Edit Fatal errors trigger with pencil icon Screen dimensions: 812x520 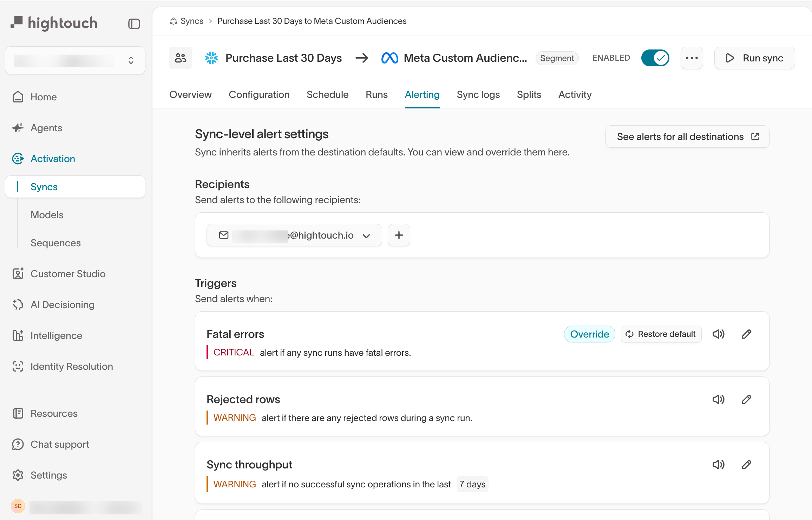(x=747, y=334)
